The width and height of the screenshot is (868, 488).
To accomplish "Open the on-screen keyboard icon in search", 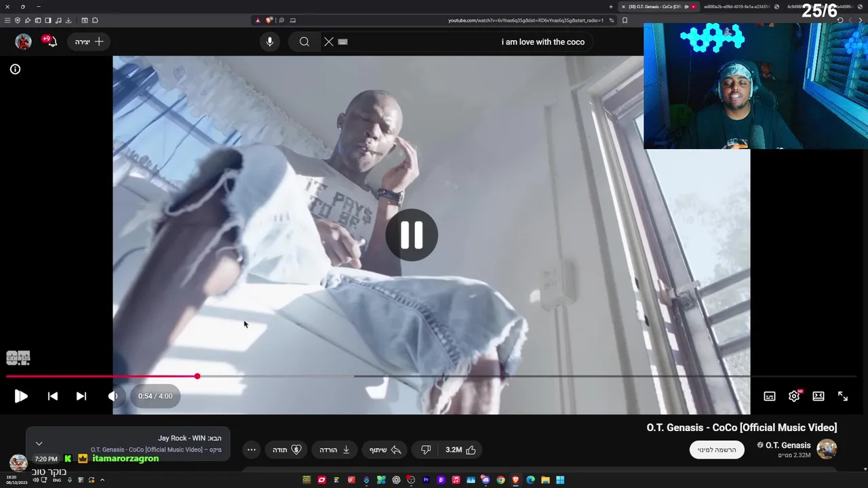I will (343, 42).
